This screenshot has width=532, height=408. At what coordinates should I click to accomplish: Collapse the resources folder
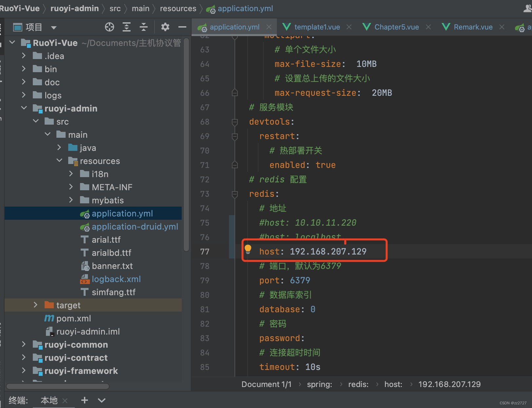tap(59, 160)
